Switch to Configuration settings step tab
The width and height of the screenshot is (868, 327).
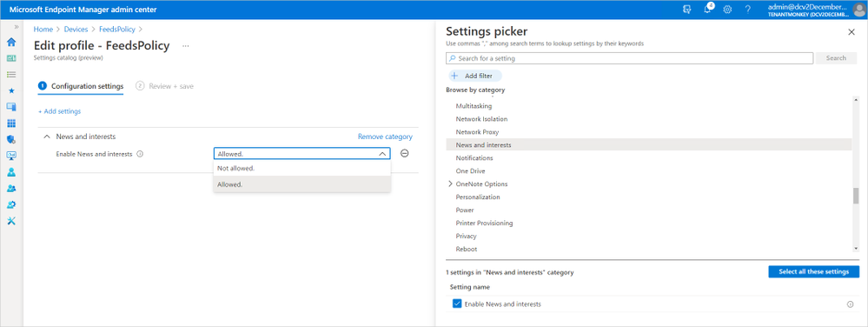pos(81,86)
